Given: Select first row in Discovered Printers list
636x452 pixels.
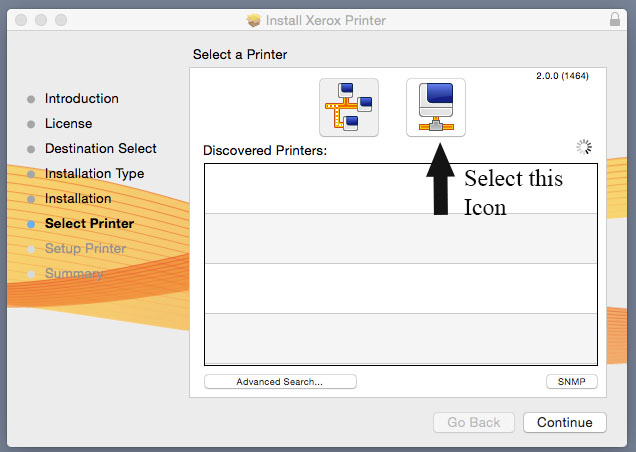Looking at the screenshot, I should tap(400, 188).
